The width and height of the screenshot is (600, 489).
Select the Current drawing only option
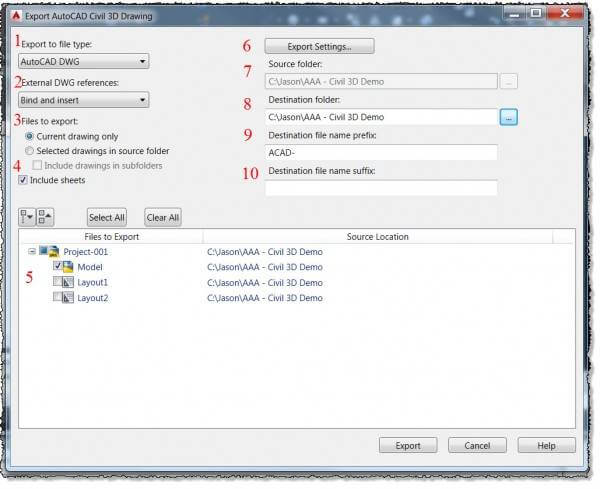(x=30, y=135)
